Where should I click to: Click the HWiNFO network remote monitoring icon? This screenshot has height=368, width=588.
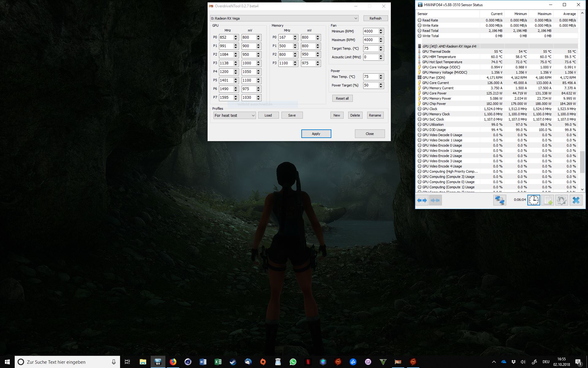point(499,200)
